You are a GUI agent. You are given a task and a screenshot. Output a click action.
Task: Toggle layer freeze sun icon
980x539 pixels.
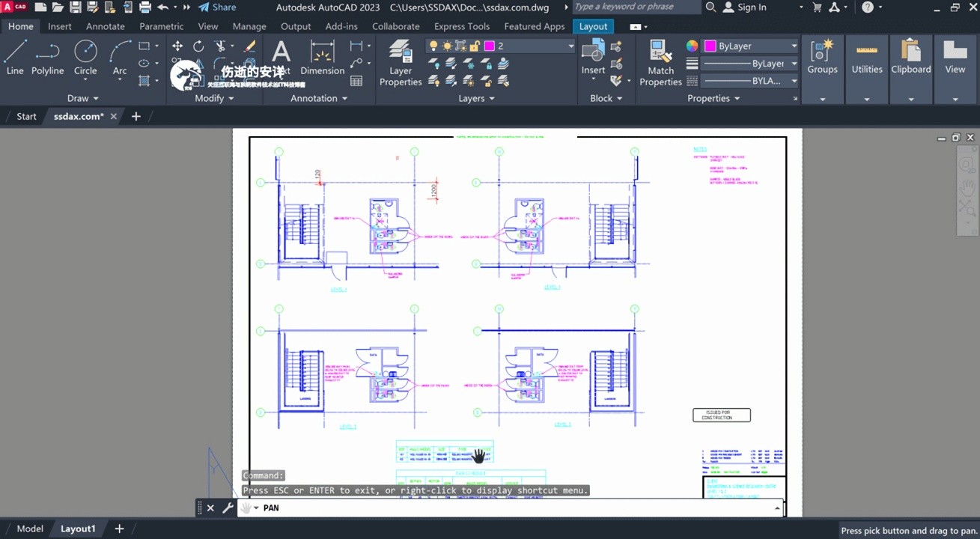point(447,46)
